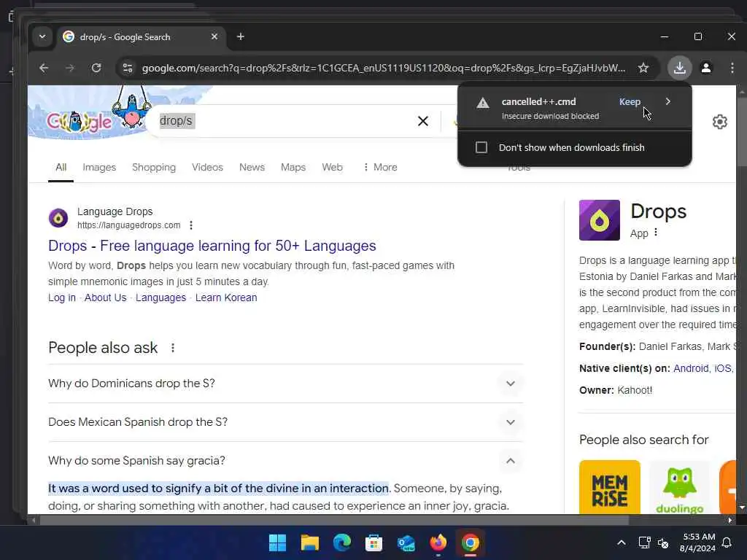Reload the page with refresh icon
This screenshot has width=747, height=560.
96,68
